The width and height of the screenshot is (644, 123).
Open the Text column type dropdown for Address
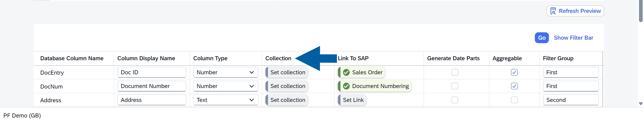pyautogui.click(x=251, y=100)
